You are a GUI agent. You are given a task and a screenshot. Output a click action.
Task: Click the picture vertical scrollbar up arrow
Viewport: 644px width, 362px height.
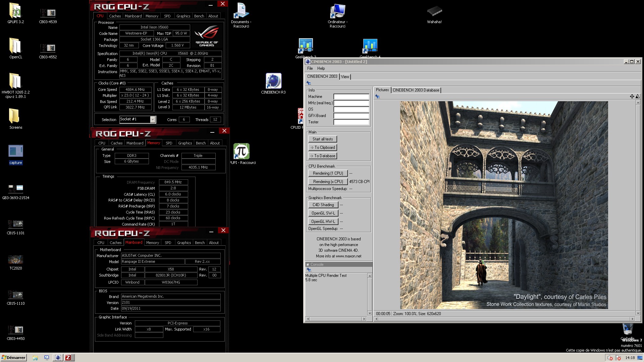click(638, 103)
